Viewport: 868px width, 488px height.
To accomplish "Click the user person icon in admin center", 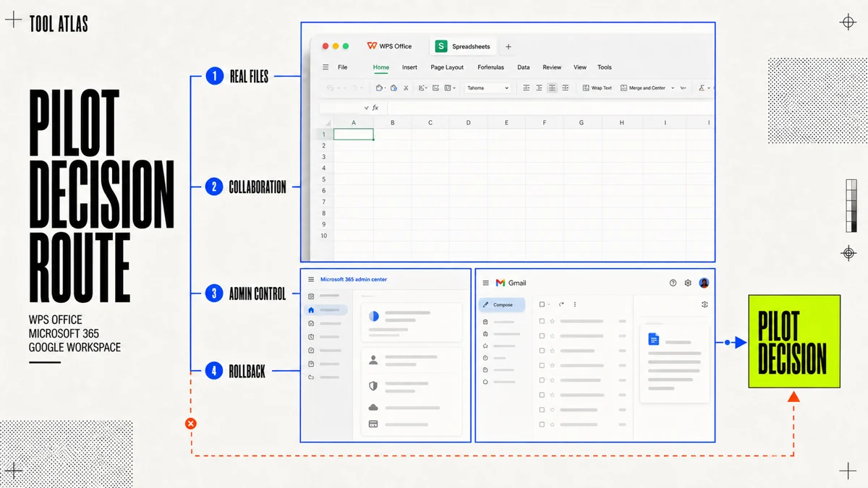I will tap(373, 359).
